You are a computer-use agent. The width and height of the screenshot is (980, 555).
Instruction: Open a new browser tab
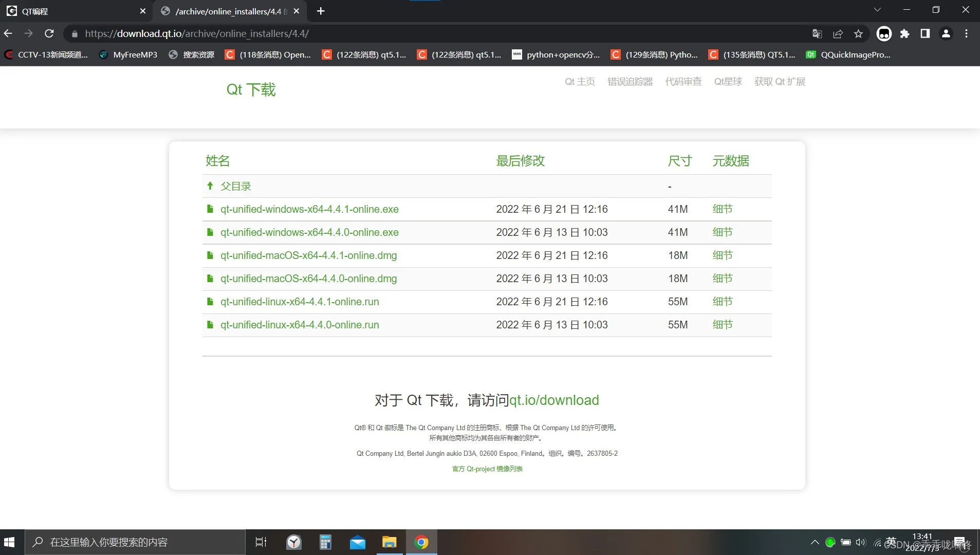(321, 11)
